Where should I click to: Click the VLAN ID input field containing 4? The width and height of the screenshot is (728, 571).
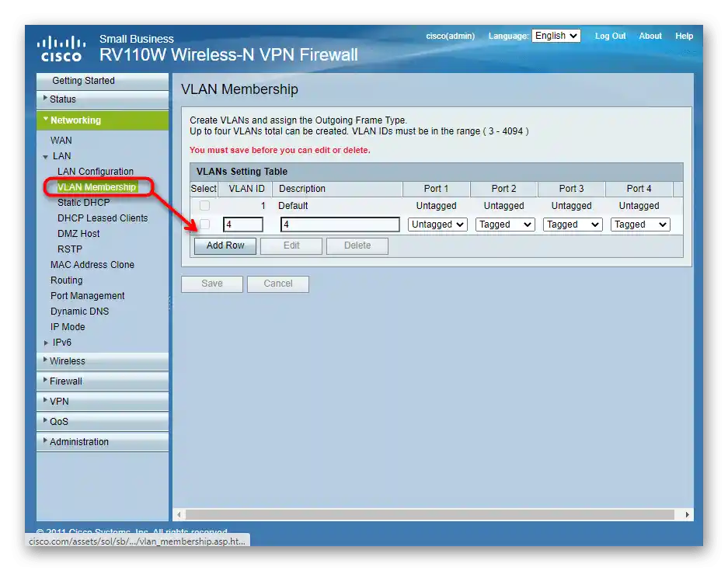(243, 225)
